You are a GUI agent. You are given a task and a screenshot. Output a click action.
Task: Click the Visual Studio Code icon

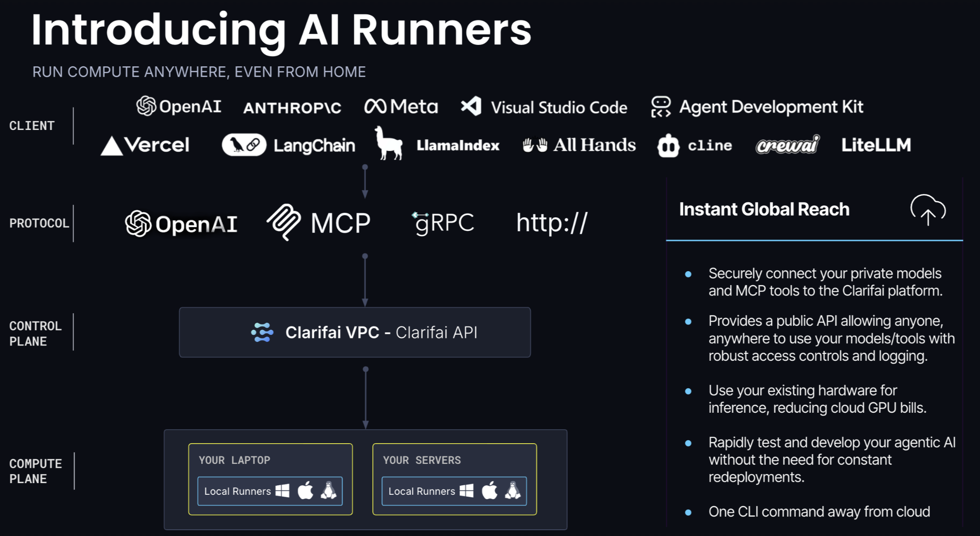[x=471, y=106]
